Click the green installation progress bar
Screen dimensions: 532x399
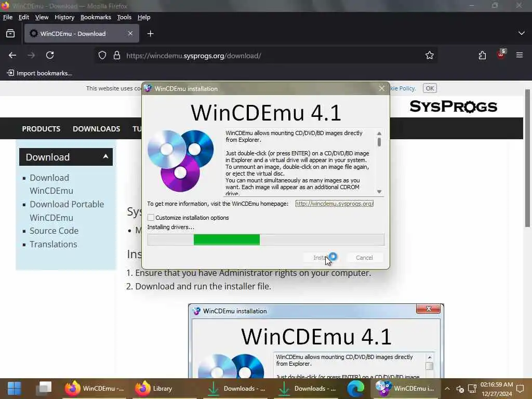click(x=265, y=240)
